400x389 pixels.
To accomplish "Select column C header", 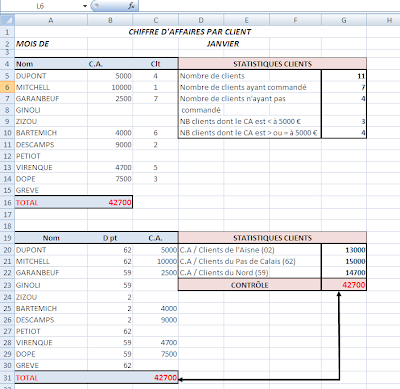I will (x=156, y=20).
